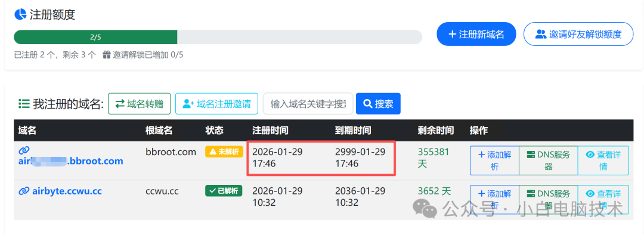Viewport: 644px width, 235px height.
Task: Open DNS服务器 for bbroot.com row
Action: click(549, 160)
